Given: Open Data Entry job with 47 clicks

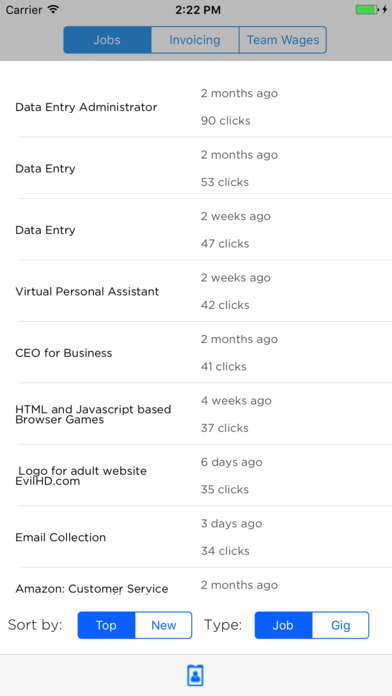Looking at the screenshot, I should [196, 229].
